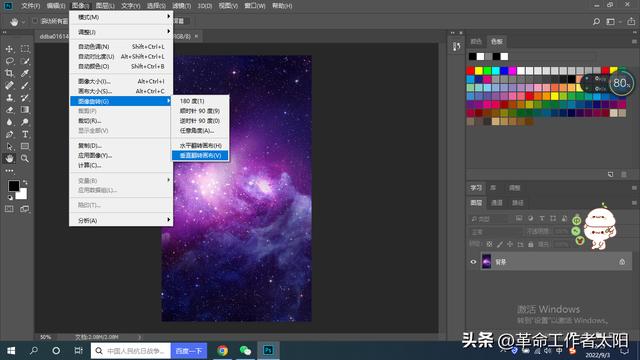Expand the 调整(J) submenu

tap(121, 32)
